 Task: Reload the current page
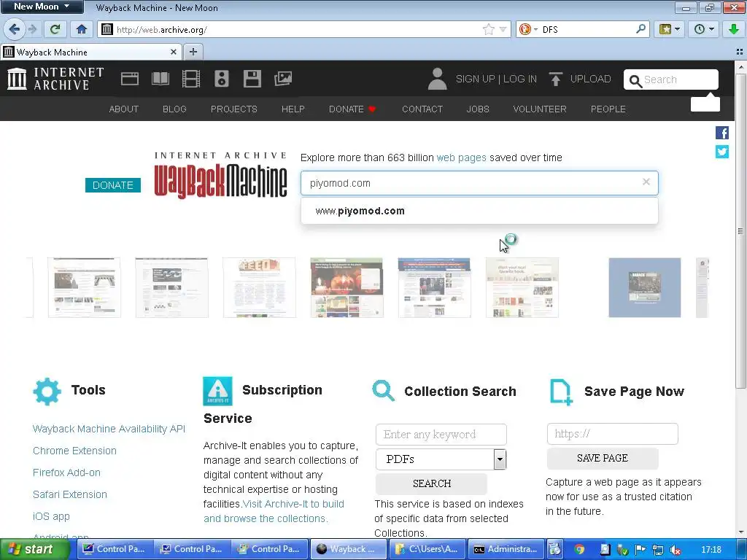coord(55,29)
